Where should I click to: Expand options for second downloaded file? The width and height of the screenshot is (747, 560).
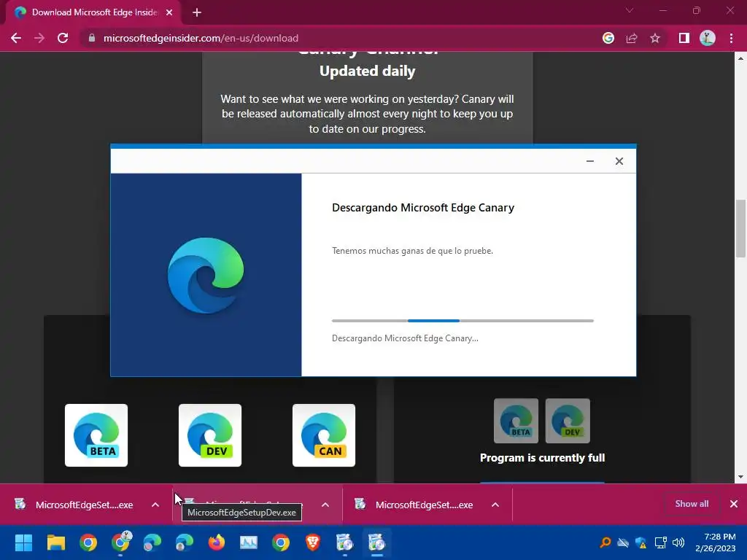[325, 505]
